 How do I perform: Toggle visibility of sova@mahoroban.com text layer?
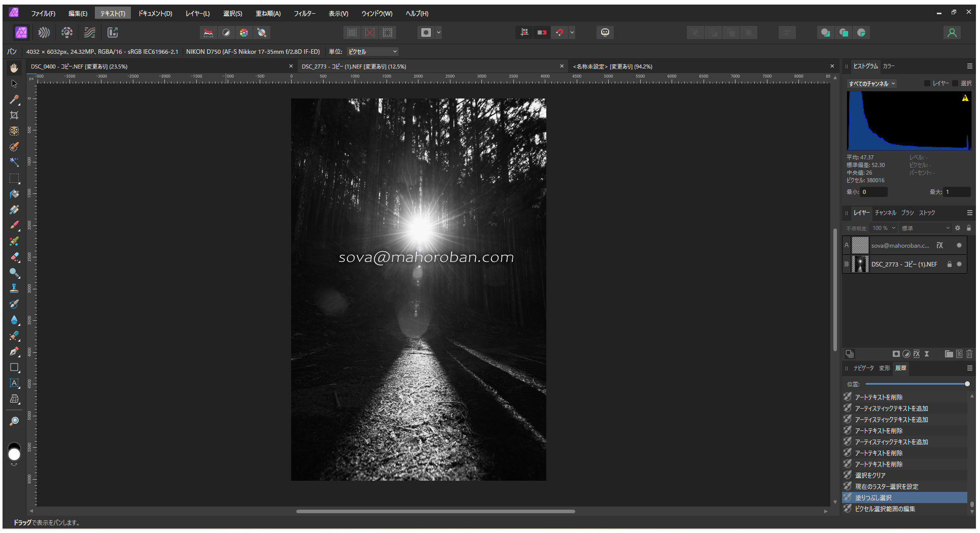pos(959,245)
